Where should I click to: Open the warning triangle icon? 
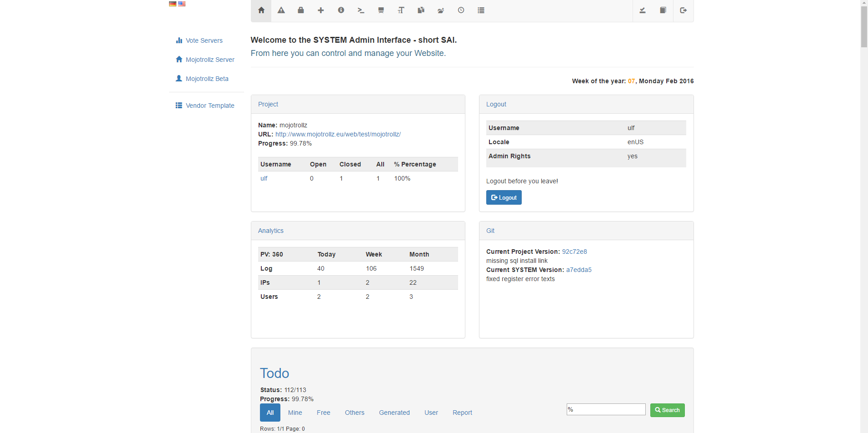tap(281, 10)
